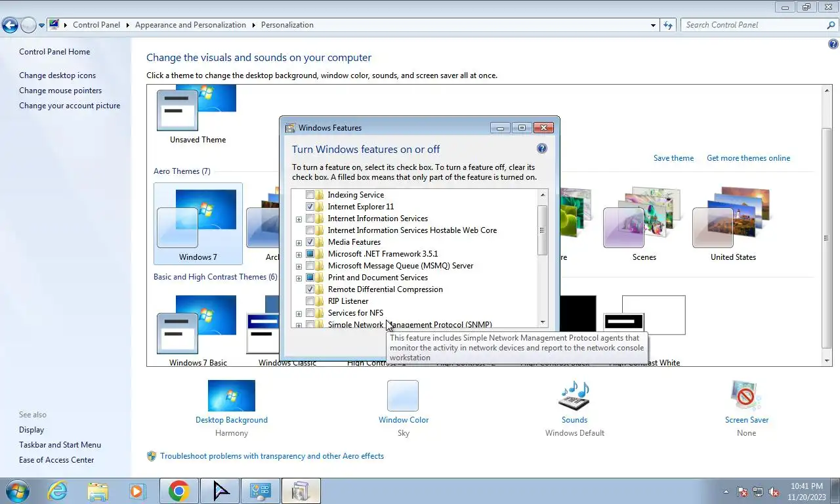Open Change mouse pointers link
This screenshot has width=840, height=504.
coord(60,91)
